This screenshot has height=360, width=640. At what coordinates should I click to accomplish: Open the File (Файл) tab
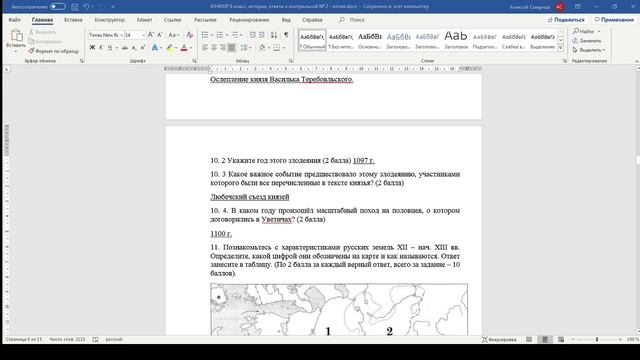(x=14, y=20)
